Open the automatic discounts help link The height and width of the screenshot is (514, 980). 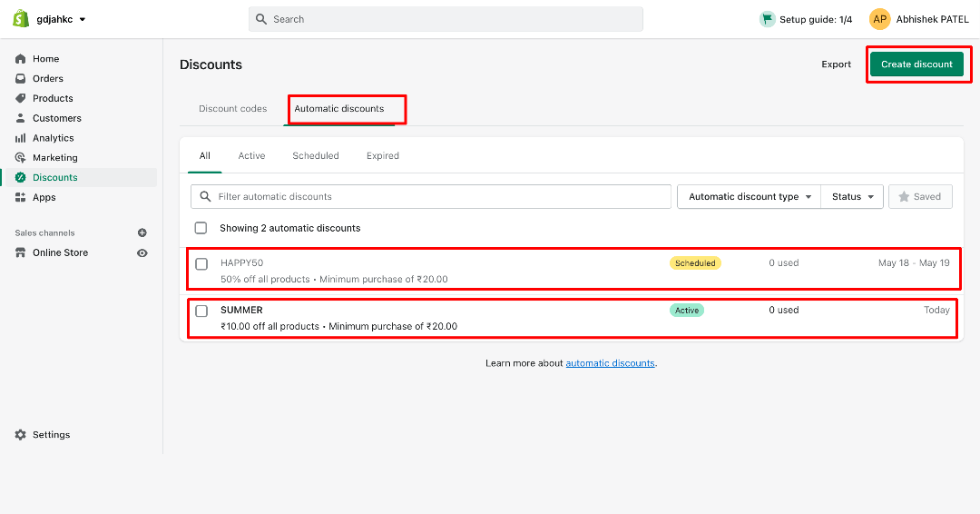tap(610, 363)
